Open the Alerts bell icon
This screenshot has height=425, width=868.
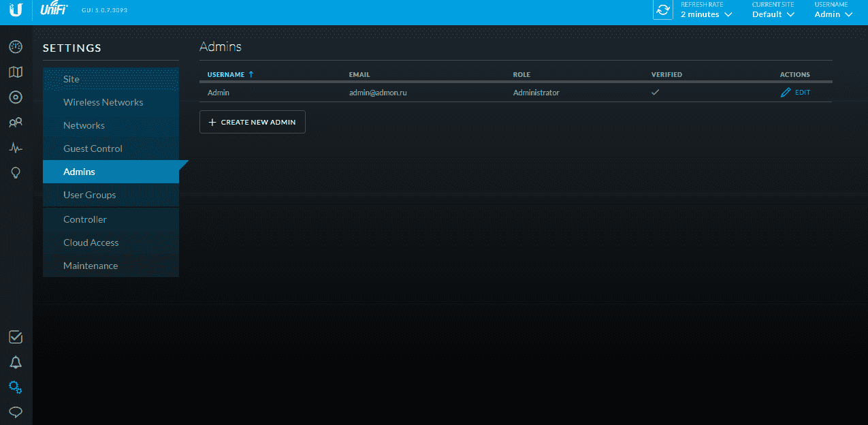(16, 362)
